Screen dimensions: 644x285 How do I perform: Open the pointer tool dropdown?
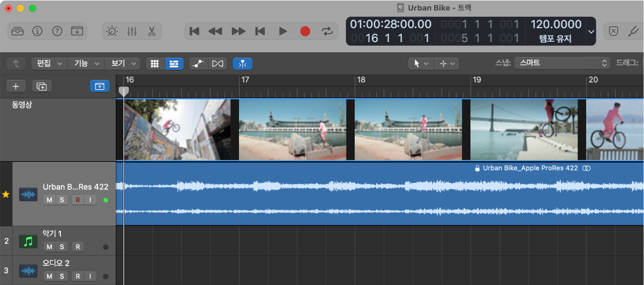pos(420,63)
